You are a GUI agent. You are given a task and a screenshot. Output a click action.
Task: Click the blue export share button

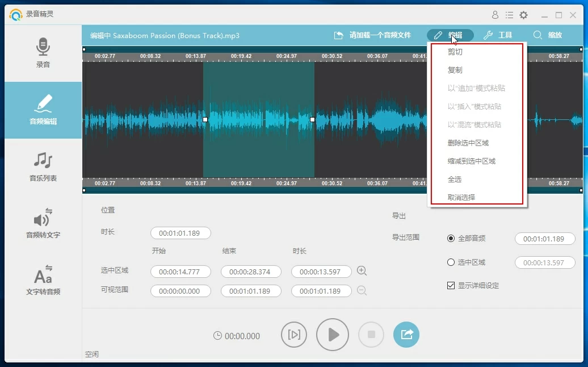[x=406, y=335]
